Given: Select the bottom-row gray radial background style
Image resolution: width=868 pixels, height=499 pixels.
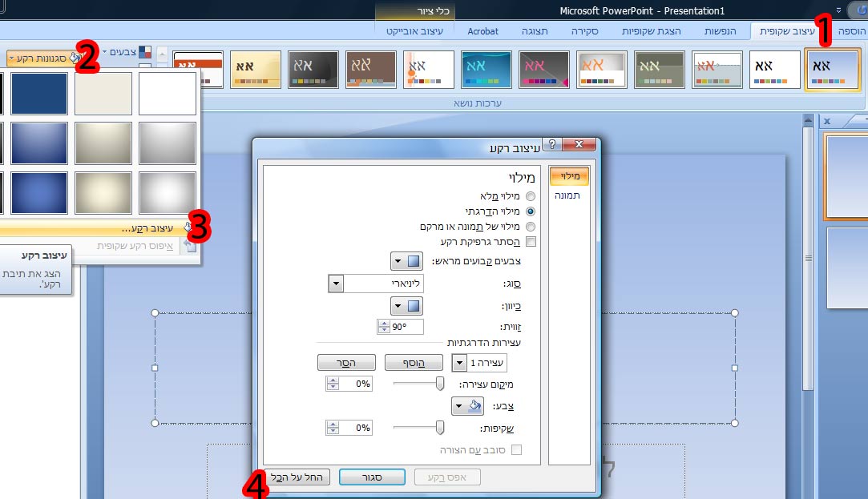Looking at the screenshot, I should tap(168, 192).
